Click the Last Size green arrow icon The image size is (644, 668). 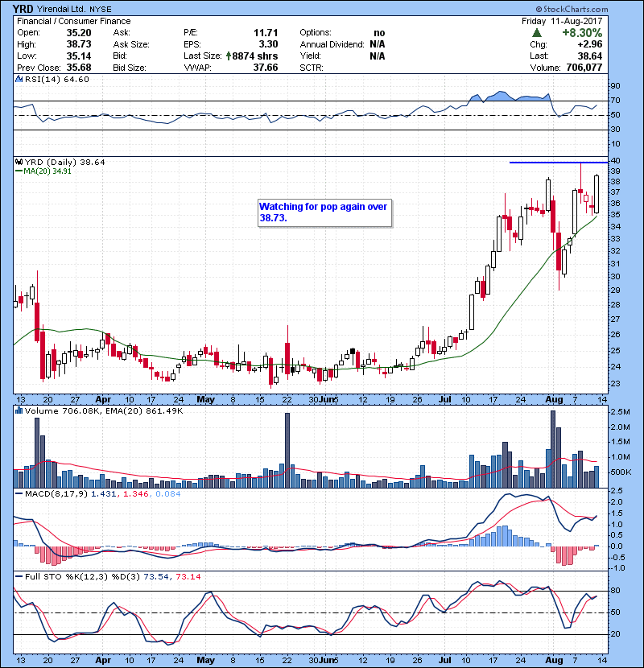229,56
